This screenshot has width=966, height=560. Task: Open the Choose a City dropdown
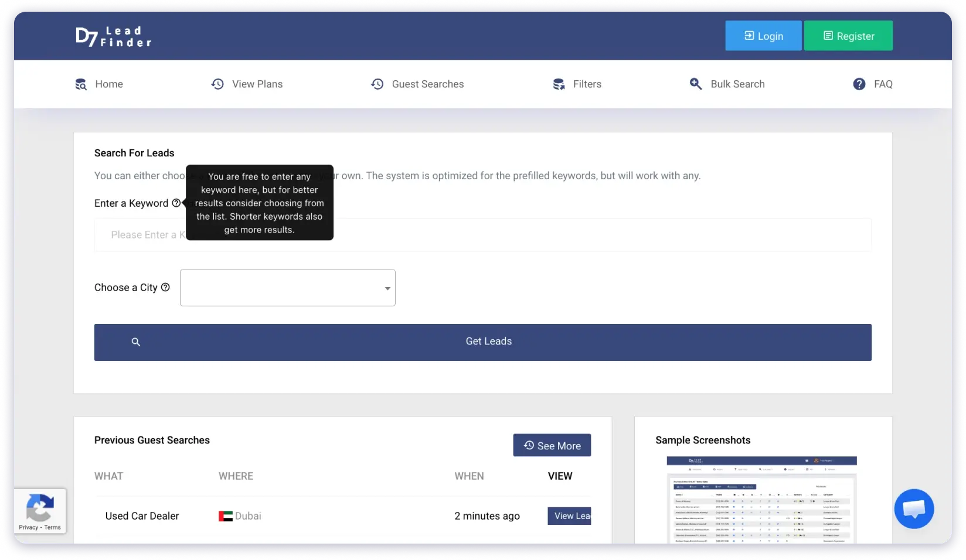coord(287,288)
